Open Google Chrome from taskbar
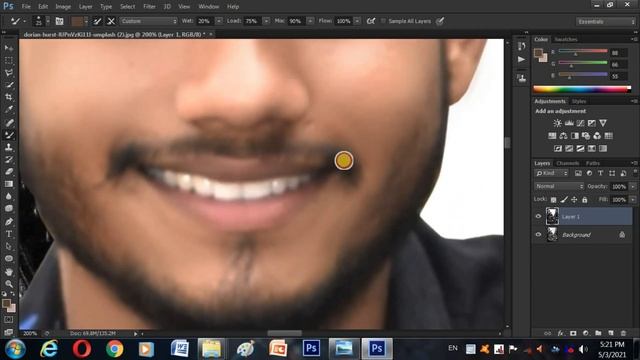The width and height of the screenshot is (640, 360). click(115, 349)
